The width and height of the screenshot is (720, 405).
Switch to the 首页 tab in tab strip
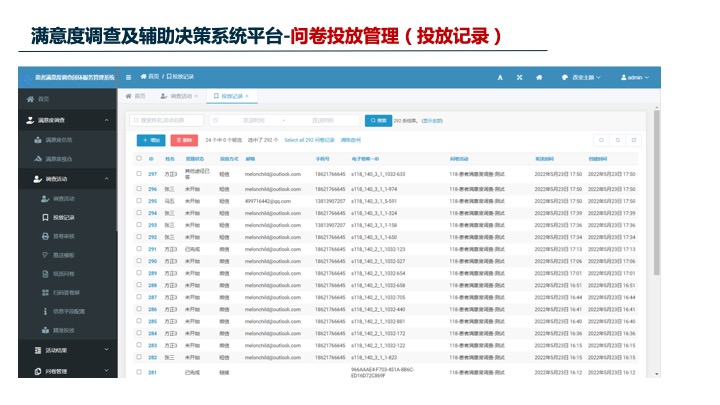(136, 96)
